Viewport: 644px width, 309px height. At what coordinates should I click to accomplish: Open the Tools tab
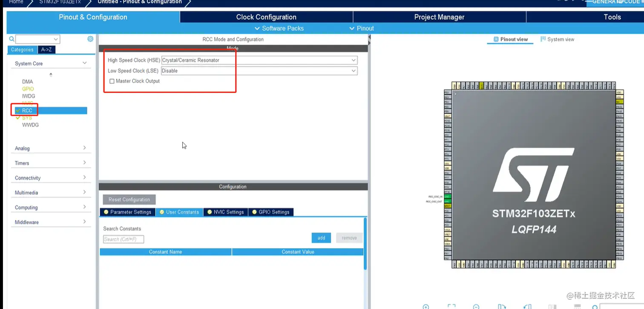(612, 17)
